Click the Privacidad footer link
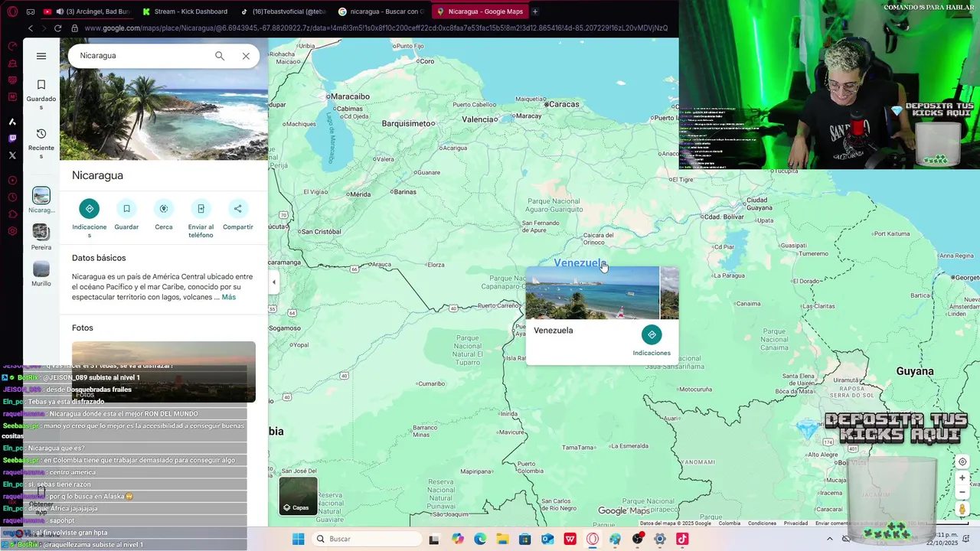Screen dimensions: 980x551 coord(795,523)
